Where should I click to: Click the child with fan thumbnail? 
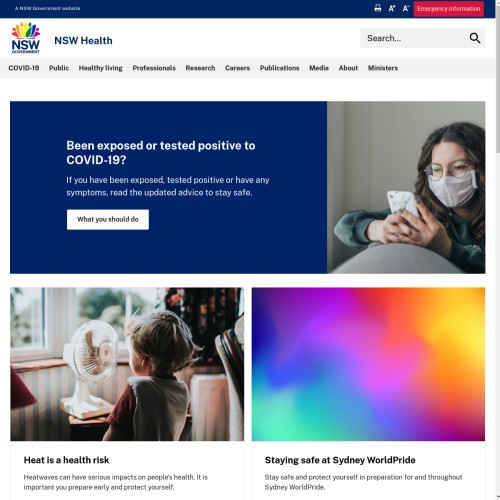[127, 364]
